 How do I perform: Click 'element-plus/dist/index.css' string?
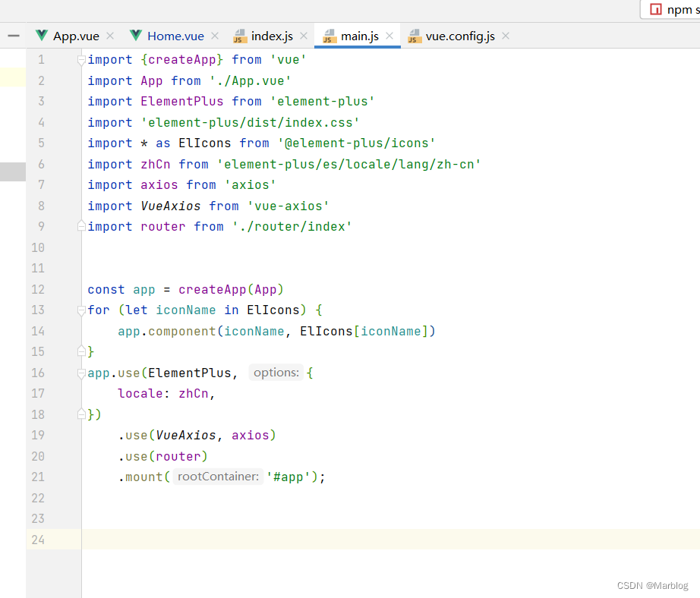pos(251,122)
